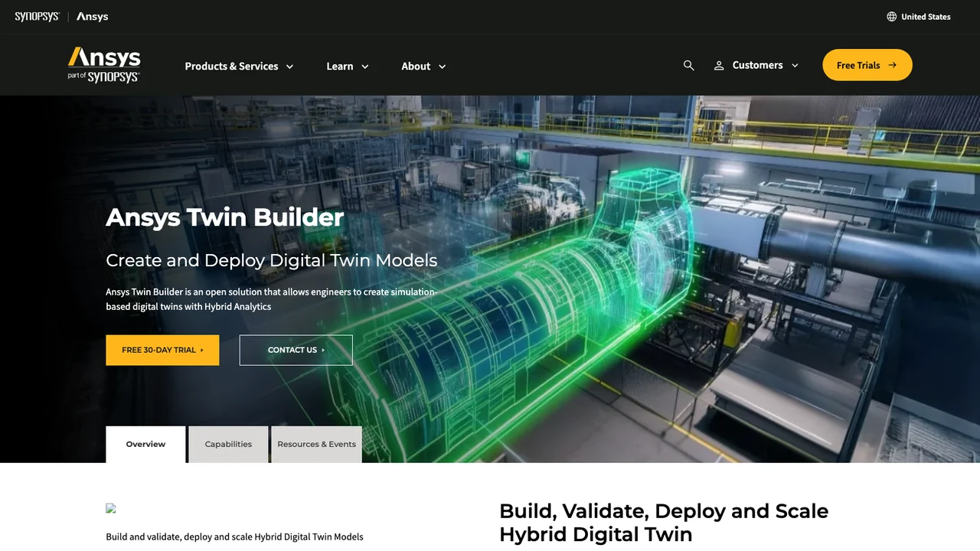This screenshot has height=551, width=980.
Task: Click the broken image placeholder icon
Action: click(x=111, y=508)
